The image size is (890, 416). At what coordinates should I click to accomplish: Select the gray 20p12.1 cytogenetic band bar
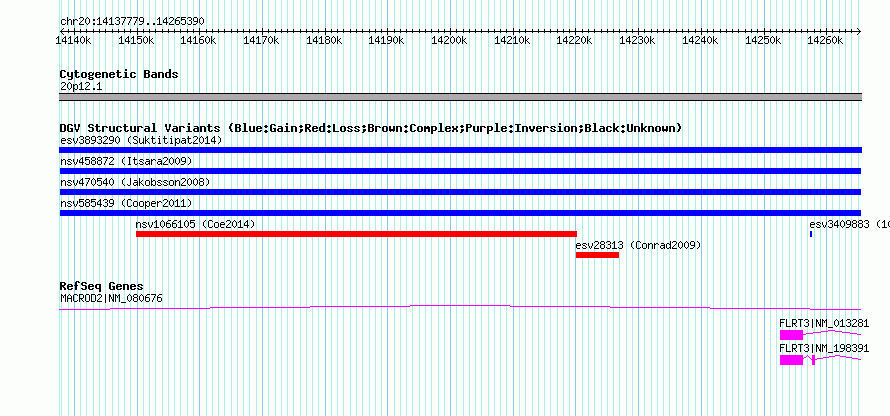pyautogui.click(x=460, y=97)
